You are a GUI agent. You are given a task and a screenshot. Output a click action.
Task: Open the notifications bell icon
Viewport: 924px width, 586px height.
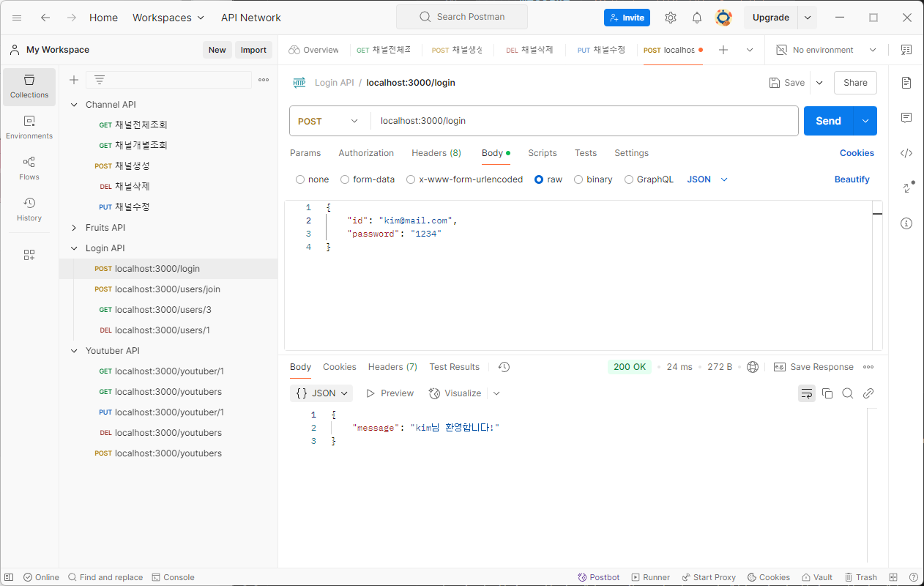point(697,18)
